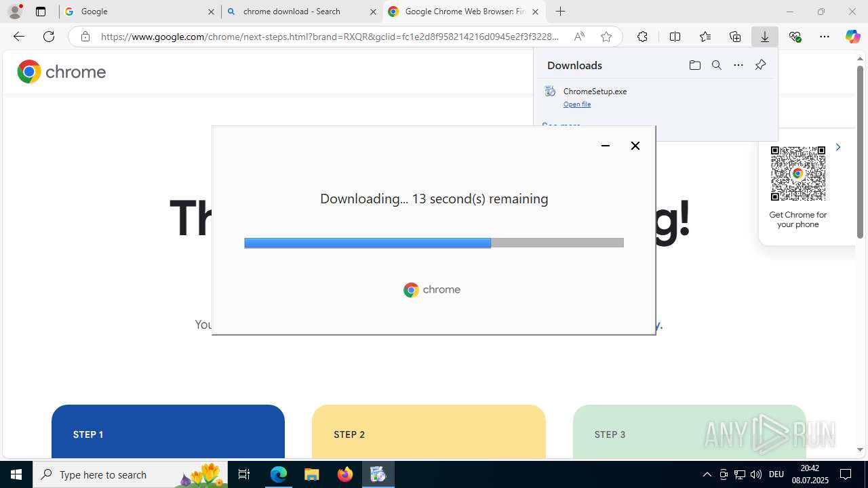The image size is (868, 488).
Task: Close the Google Chrome Web Browser tab
Action: pos(535,12)
